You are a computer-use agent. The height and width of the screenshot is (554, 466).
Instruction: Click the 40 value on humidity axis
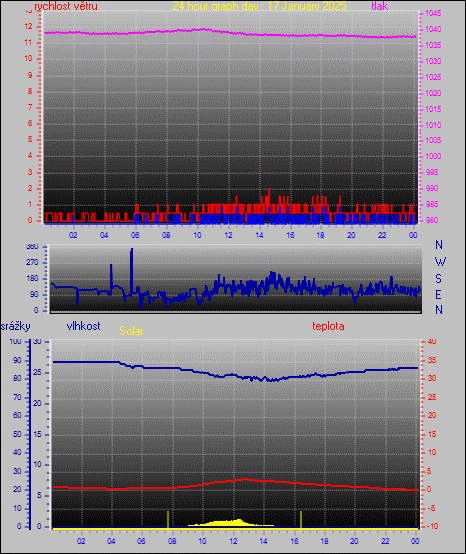17,452
